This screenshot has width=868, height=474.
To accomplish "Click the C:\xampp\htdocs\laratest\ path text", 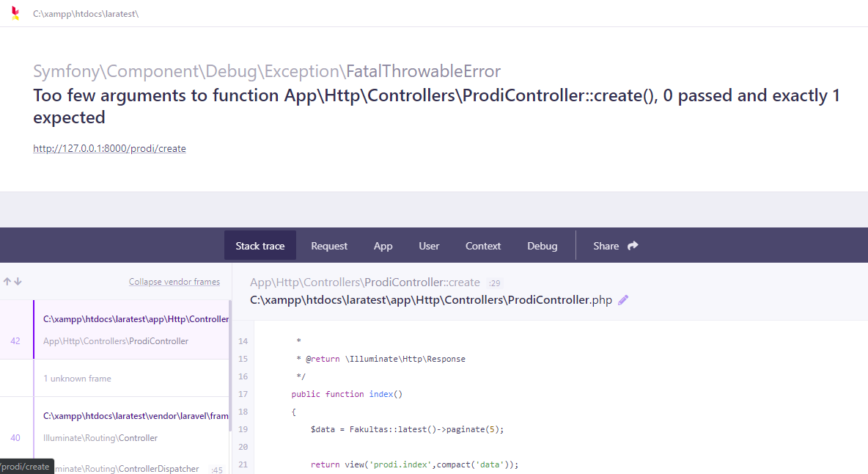I will pos(86,14).
